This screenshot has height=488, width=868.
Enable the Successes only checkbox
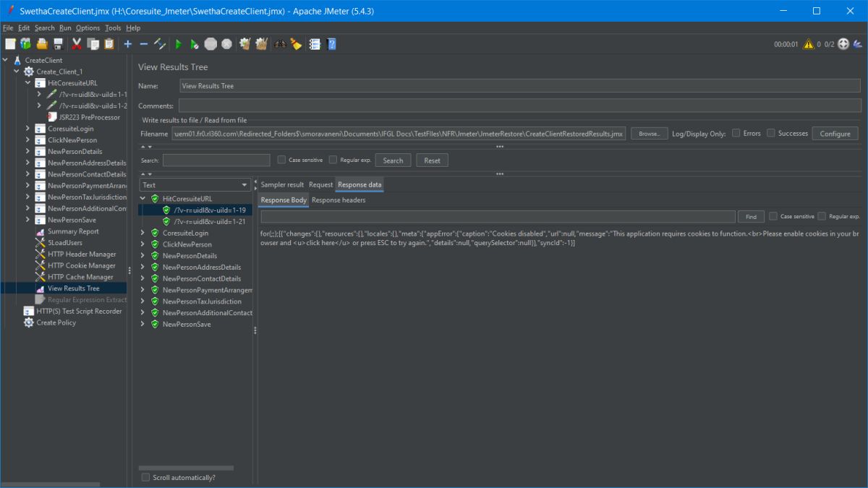coord(770,133)
